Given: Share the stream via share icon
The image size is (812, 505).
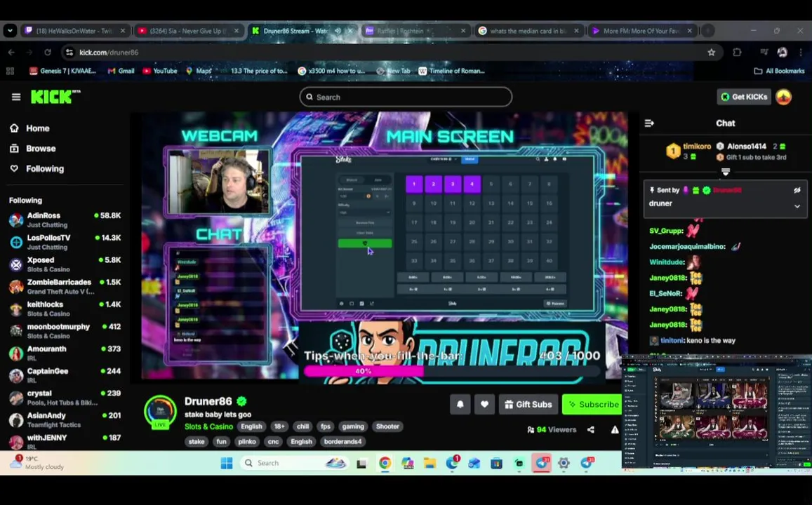Looking at the screenshot, I should [x=591, y=429].
